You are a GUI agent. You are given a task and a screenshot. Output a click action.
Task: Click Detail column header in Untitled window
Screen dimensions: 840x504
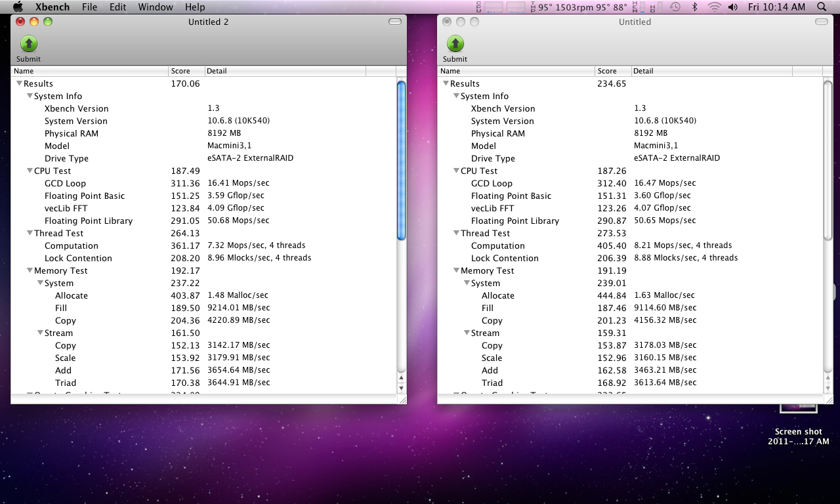(x=712, y=71)
